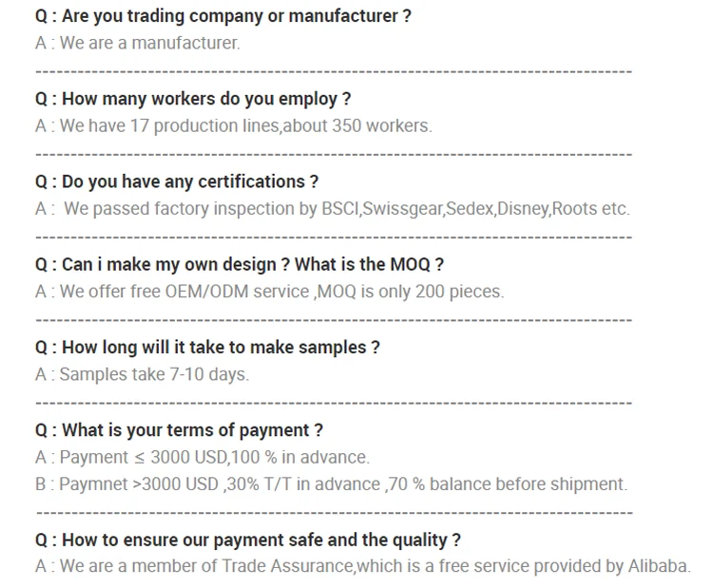
Task: Select the answer about 17 production lines
Action: (x=233, y=125)
